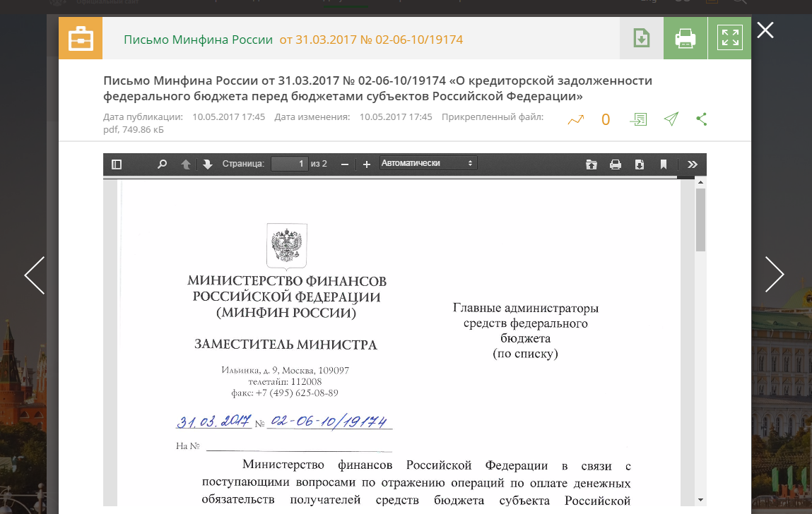Toggle the PDF viewer sidebar panel
Viewport: 812px width, 514px height.
(x=117, y=165)
